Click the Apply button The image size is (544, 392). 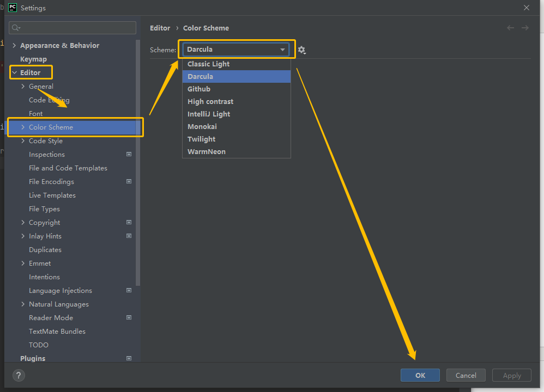512,375
